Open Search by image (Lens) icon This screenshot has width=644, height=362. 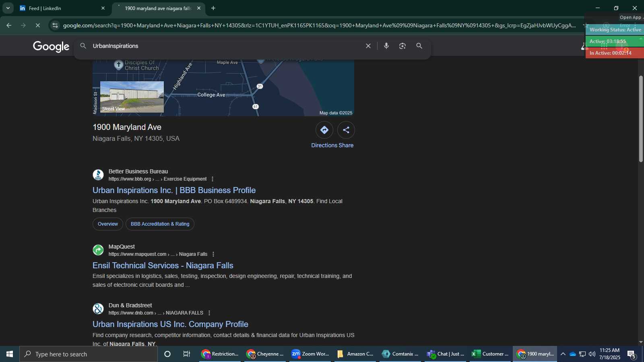pyautogui.click(x=402, y=46)
